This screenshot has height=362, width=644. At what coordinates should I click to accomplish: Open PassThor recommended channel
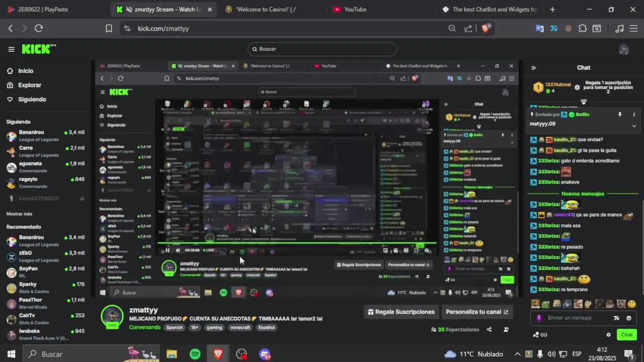tap(45, 303)
